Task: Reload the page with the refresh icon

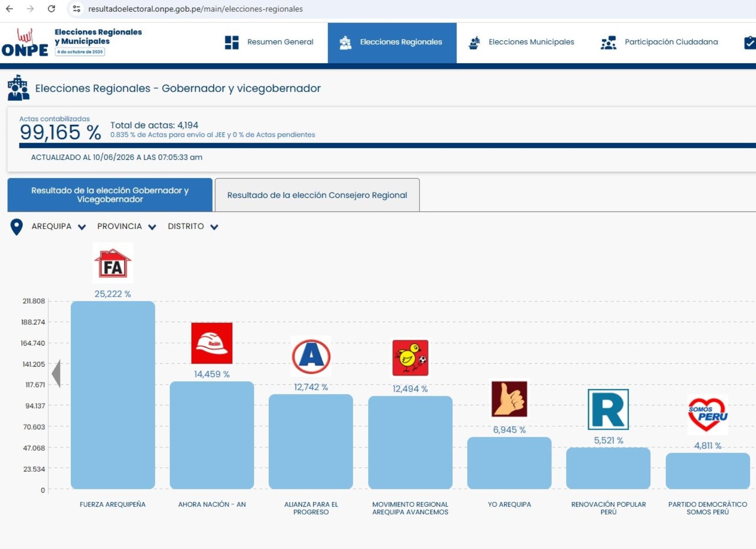Action: (x=51, y=9)
